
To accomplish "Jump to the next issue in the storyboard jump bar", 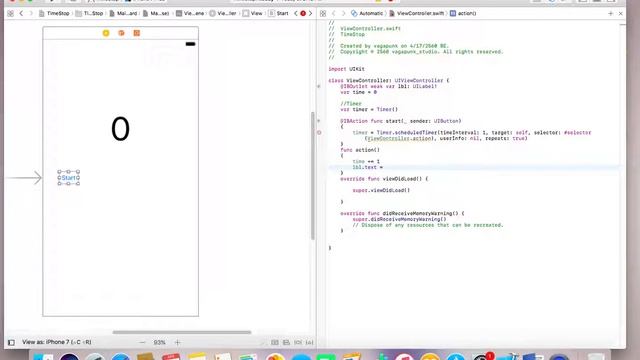I will 310,13.
